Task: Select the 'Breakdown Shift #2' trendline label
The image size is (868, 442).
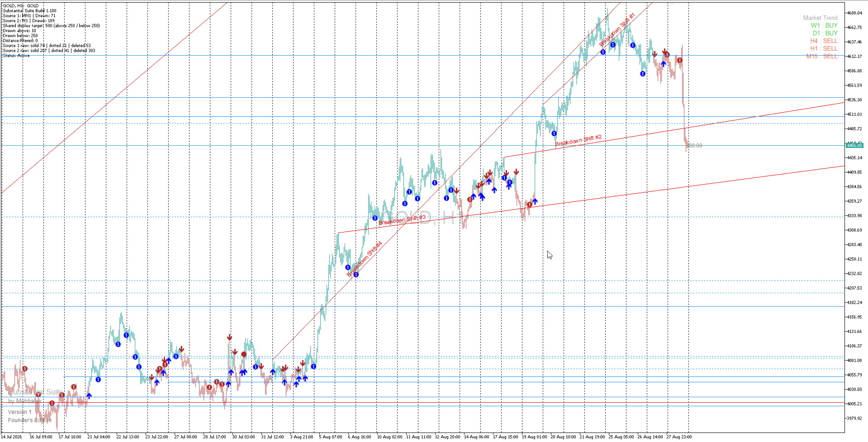Action: 579,141
